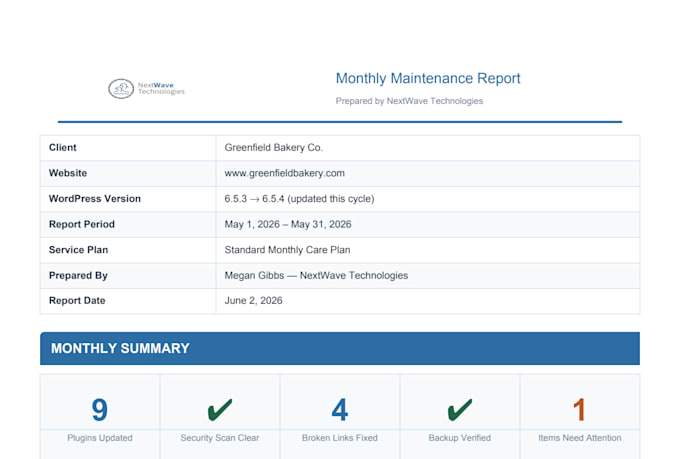
Task: Click the NextWave Technologies logo
Action: pos(147,89)
